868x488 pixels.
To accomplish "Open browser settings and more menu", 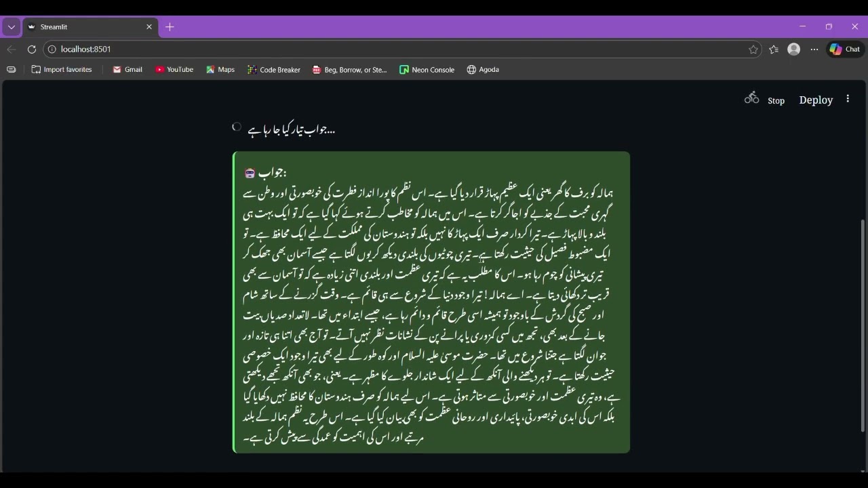I will [x=814, y=49].
